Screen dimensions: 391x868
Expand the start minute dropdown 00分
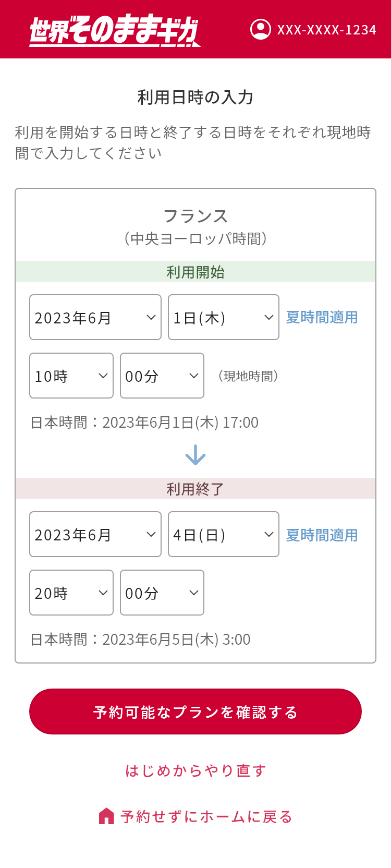[162, 376]
